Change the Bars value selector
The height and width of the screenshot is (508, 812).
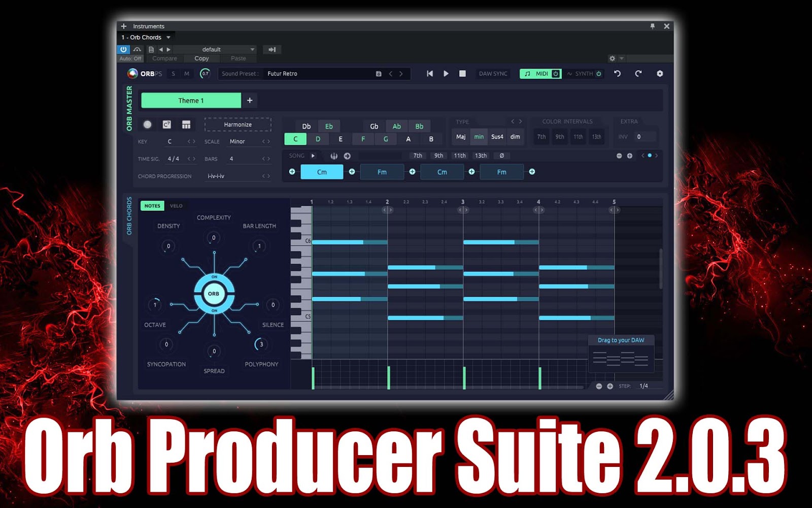pyautogui.click(x=249, y=159)
